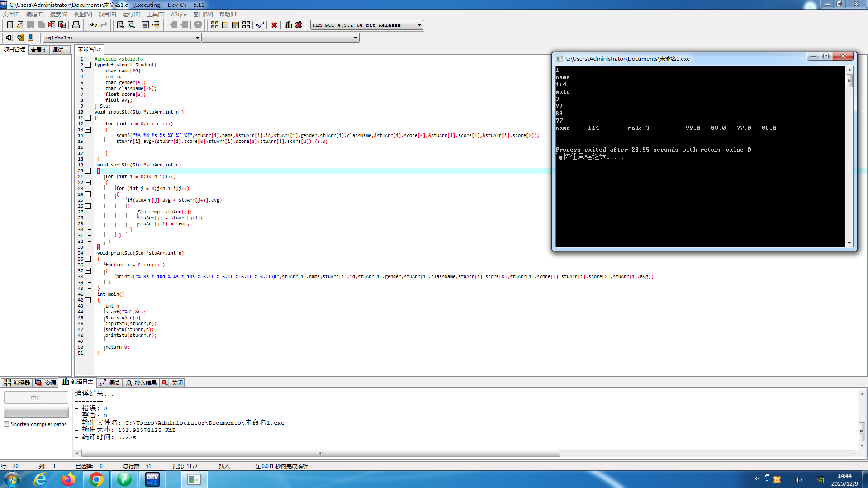Click the Delete Profiling Information icon
This screenshot has width=868, height=488.
(x=299, y=25)
